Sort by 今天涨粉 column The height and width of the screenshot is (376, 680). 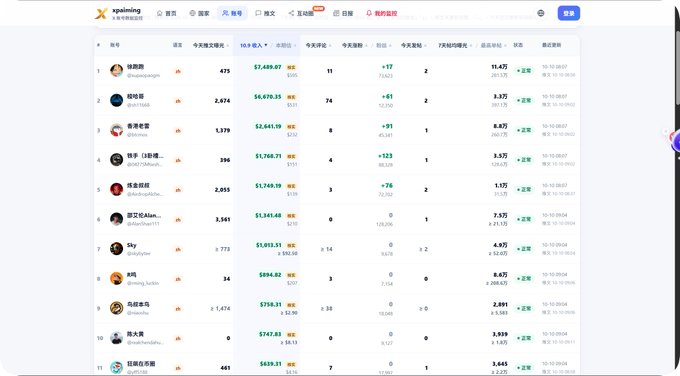354,45
